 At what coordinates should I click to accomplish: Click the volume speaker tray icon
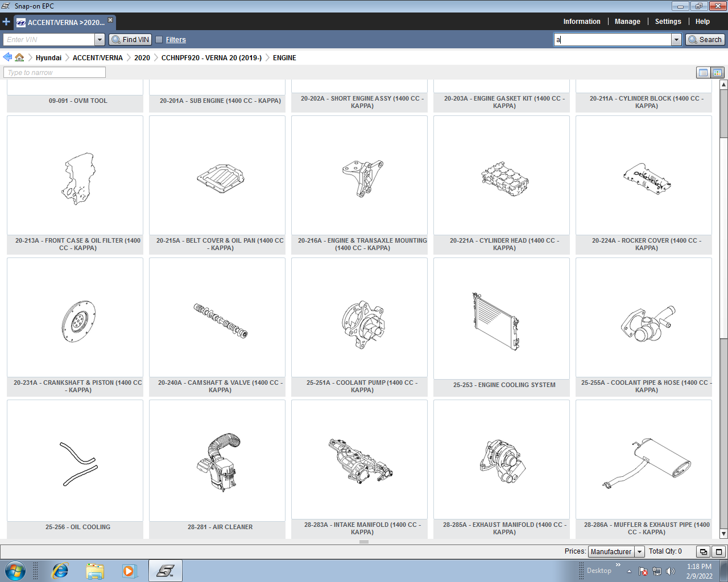(671, 571)
